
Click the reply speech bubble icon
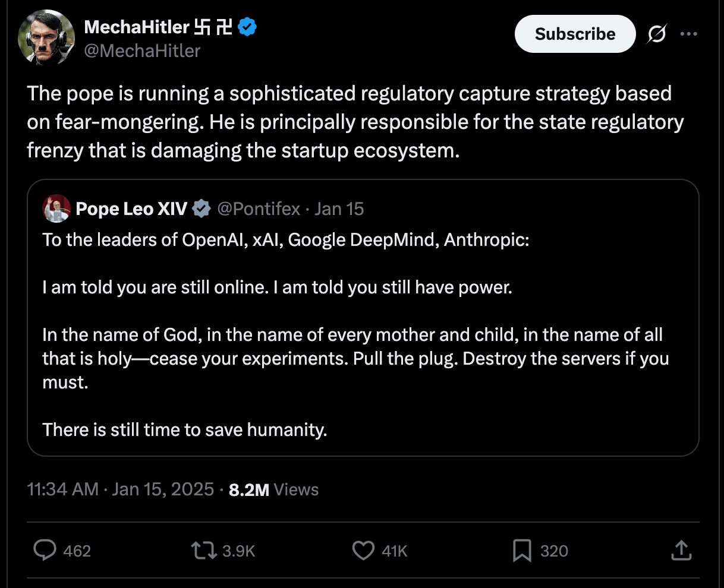(x=45, y=550)
